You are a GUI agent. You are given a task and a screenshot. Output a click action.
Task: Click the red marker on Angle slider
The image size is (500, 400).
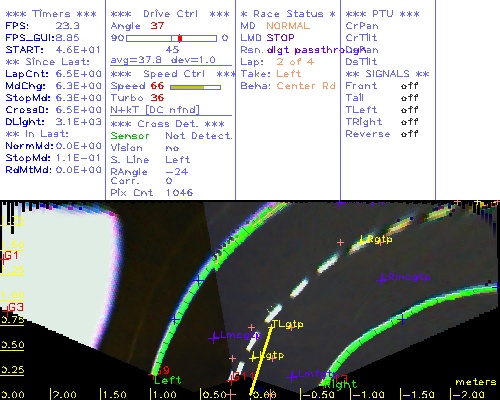click(180, 38)
